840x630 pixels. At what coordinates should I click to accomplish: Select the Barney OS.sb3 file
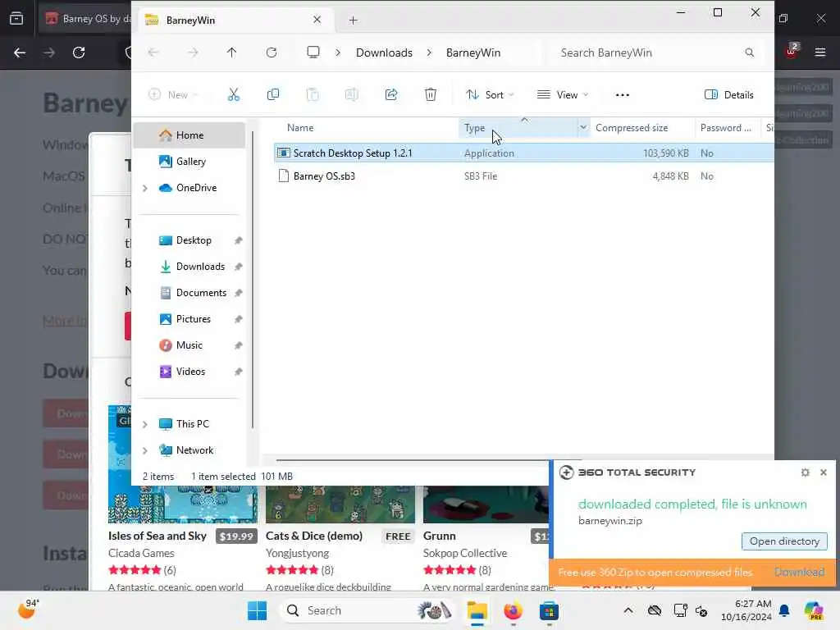pyautogui.click(x=324, y=176)
